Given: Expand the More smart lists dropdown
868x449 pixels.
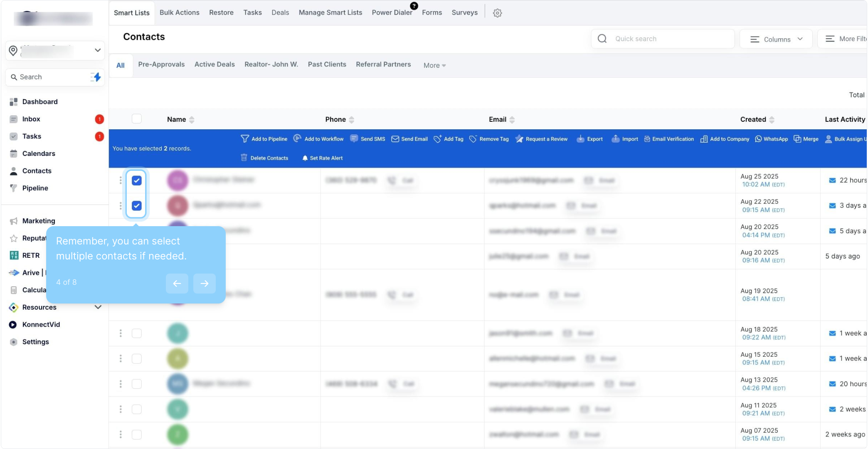Looking at the screenshot, I should point(434,65).
